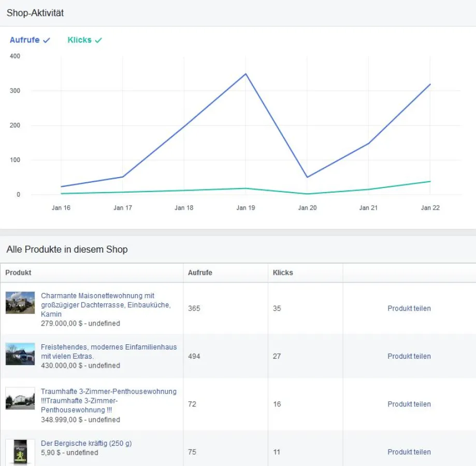This screenshot has height=466, width=476.
Task: Sort table by Klicks column header
Action: point(283,272)
